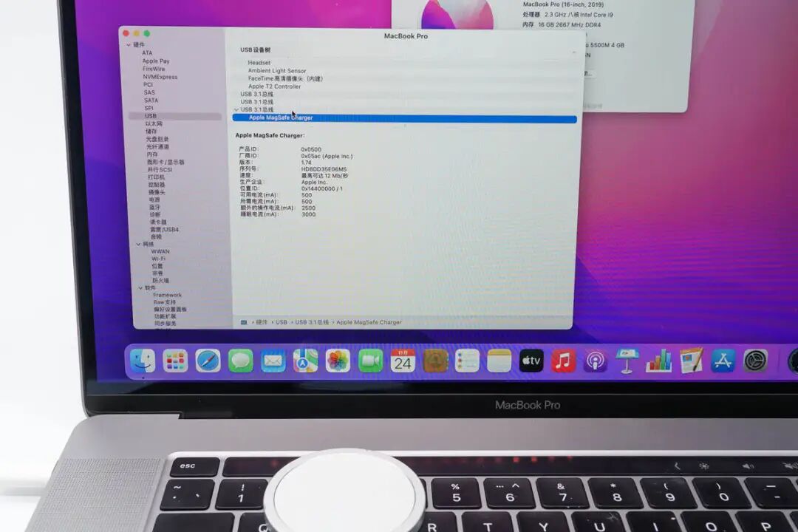Select SATA in the sidebar
The height and width of the screenshot is (532, 798).
click(151, 100)
